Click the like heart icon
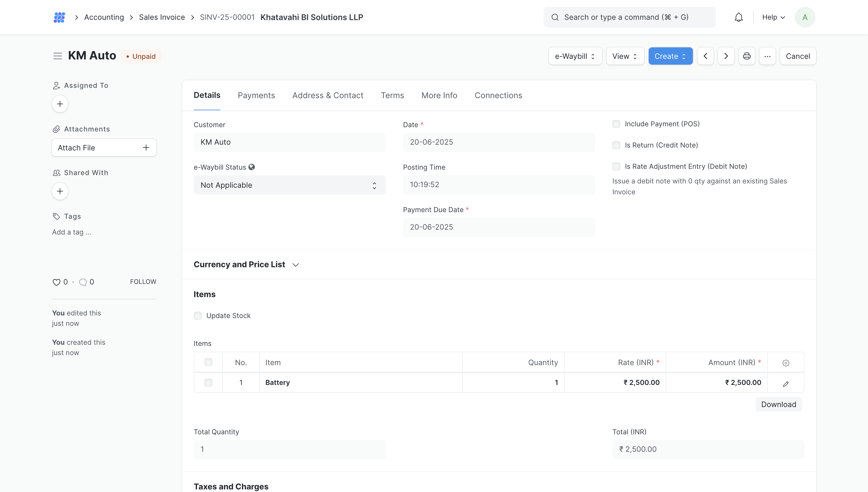Image resolution: width=868 pixels, height=492 pixels. 57,282
